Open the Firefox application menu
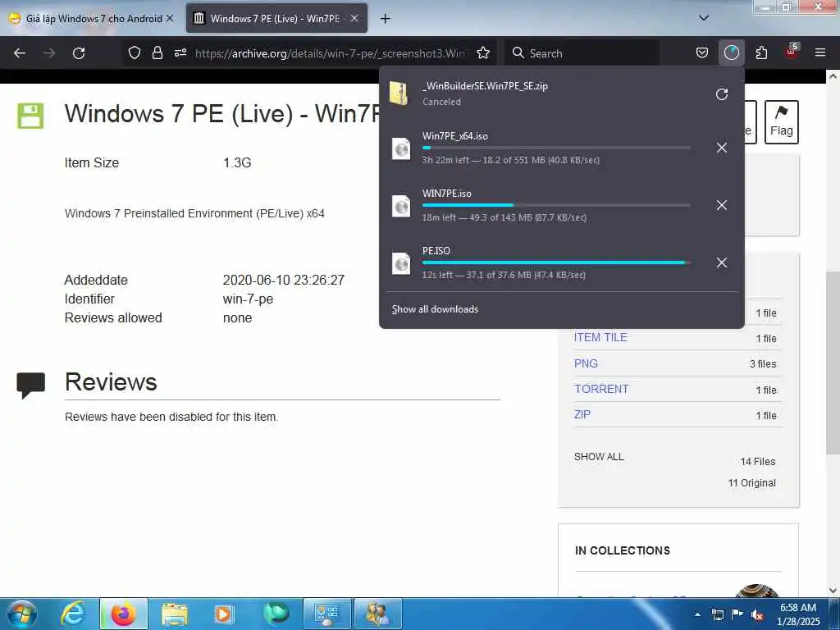Viewport: 840px width, 630px height. (819, 52)
